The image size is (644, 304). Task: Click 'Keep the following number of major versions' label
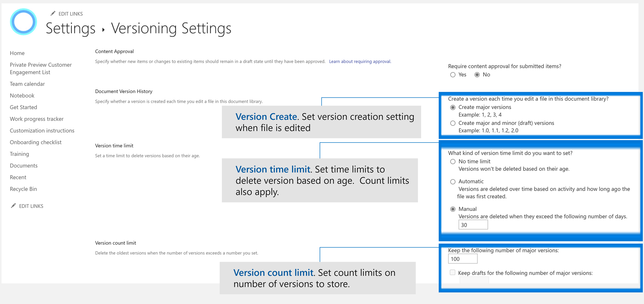[x=503, y=251]
